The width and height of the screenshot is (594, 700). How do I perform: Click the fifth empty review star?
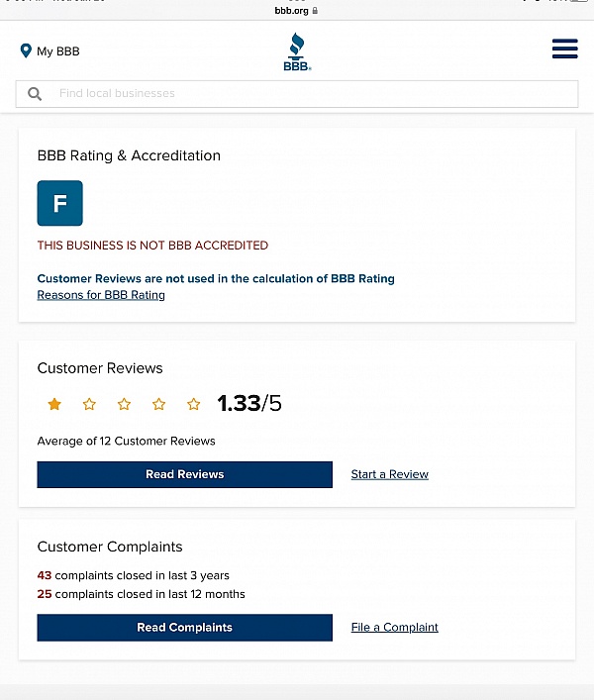(194, 404)
